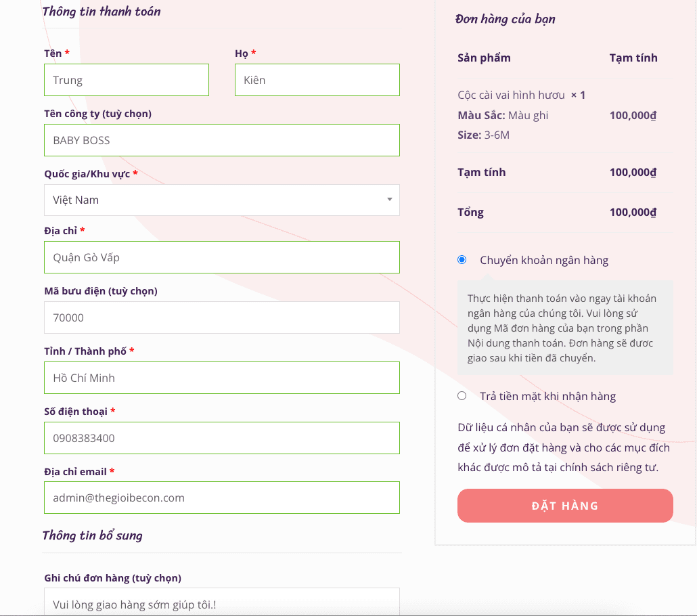Expand the Việt Nam country selector arrow
697x616 pixels.
tap(389, 200)
